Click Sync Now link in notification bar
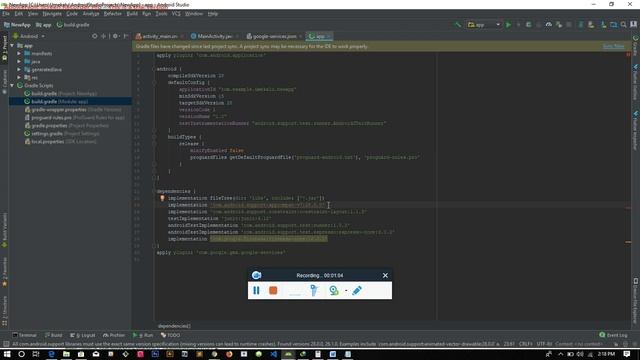Image resolution: width=640 pixels, height=360 pixels. point(613,47)
